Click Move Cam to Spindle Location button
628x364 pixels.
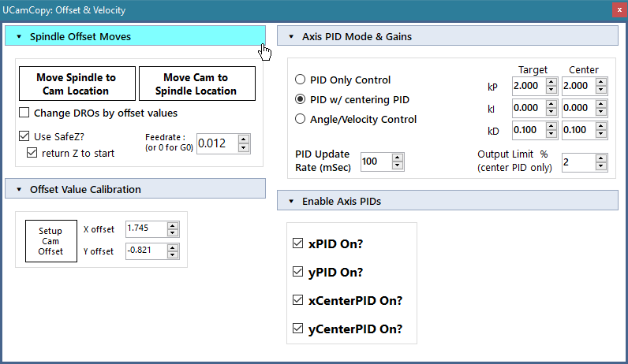[196, 84]
